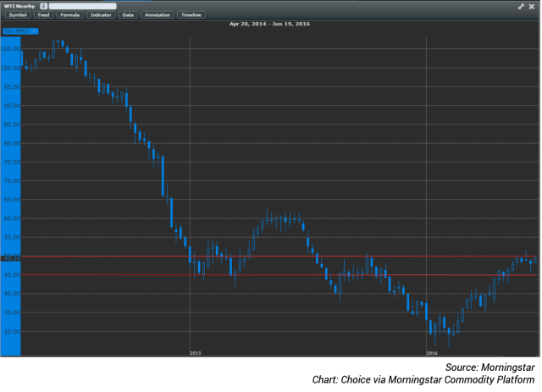Viewport: 542px width, 392px height.
Task: Open the Data menu button
Action: (x=128, y=15)
